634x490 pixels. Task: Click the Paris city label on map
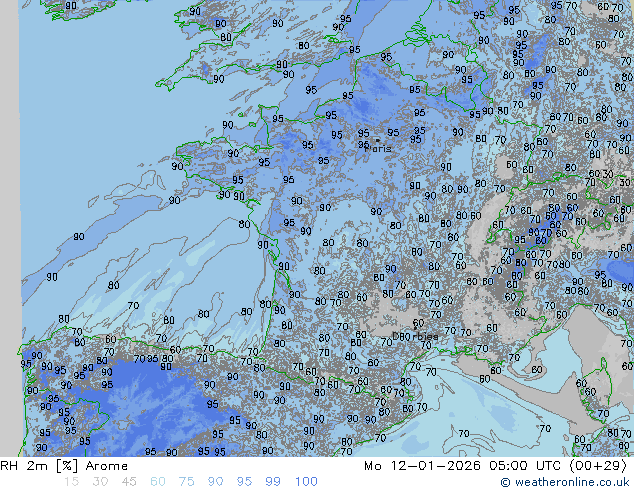[x=378, y=148]
